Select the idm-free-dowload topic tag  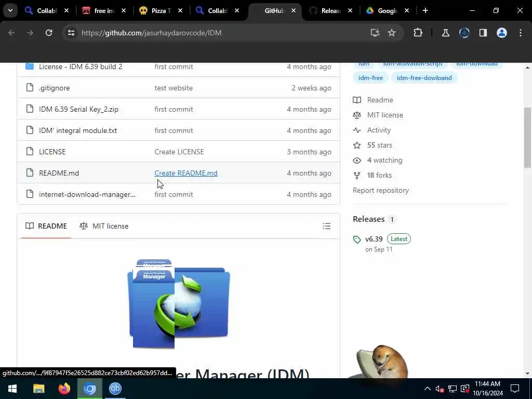(x=424, y=78)
